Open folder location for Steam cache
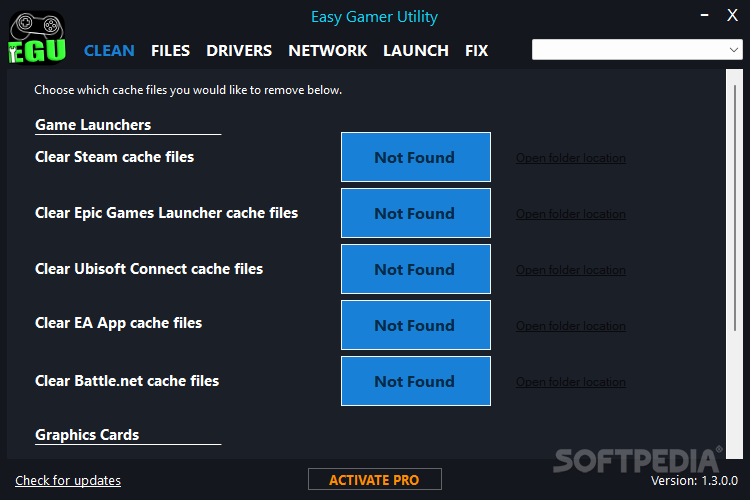Image resolution: width=750 pixels, height=500 pixels. 571,158
